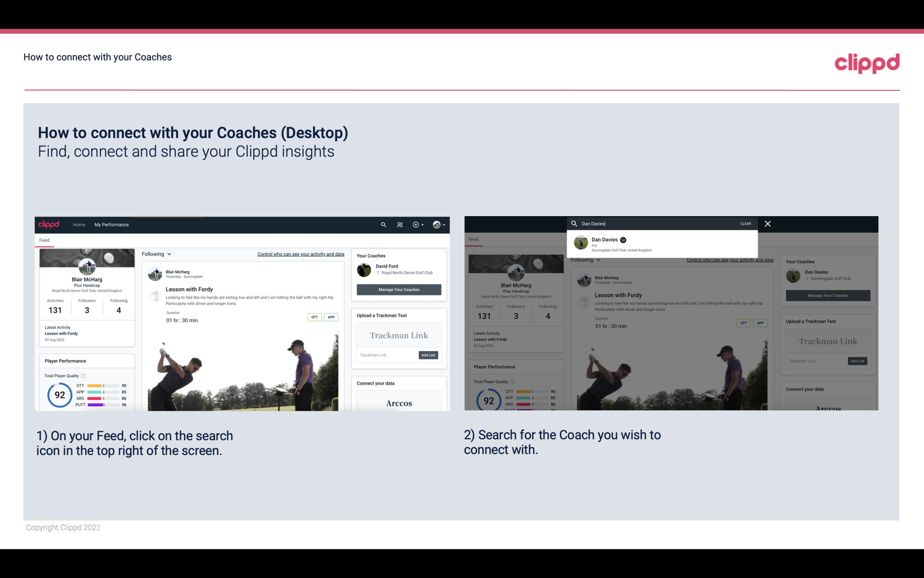Click Add Link button for Trackman Test

[x=429, y=354]
